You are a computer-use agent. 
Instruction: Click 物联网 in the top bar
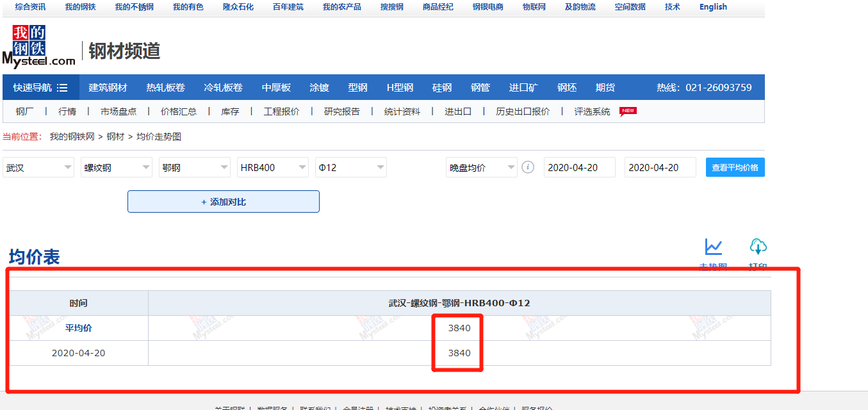point(534,7)
